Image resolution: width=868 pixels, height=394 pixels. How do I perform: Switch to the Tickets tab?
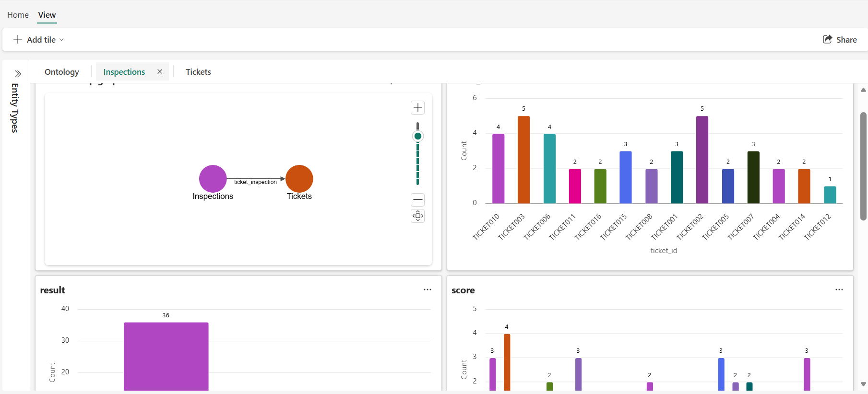point(198,72)
